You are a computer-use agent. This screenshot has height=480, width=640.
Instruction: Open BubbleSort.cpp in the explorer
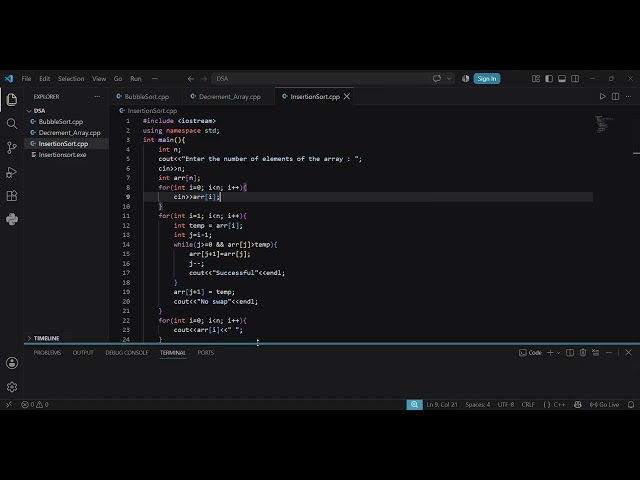coord(61,122)
